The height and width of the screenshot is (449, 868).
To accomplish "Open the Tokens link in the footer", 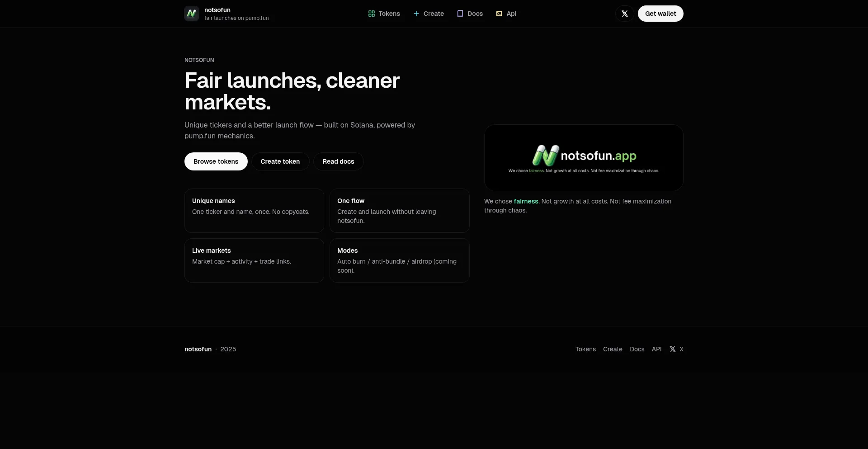I will [585, 349].
